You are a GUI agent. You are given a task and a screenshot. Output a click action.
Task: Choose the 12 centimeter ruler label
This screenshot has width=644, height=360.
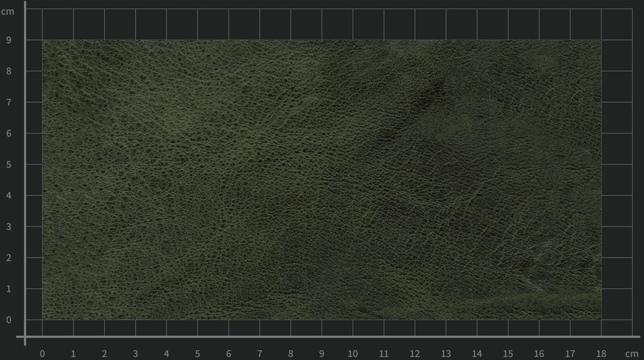[415, 354]
